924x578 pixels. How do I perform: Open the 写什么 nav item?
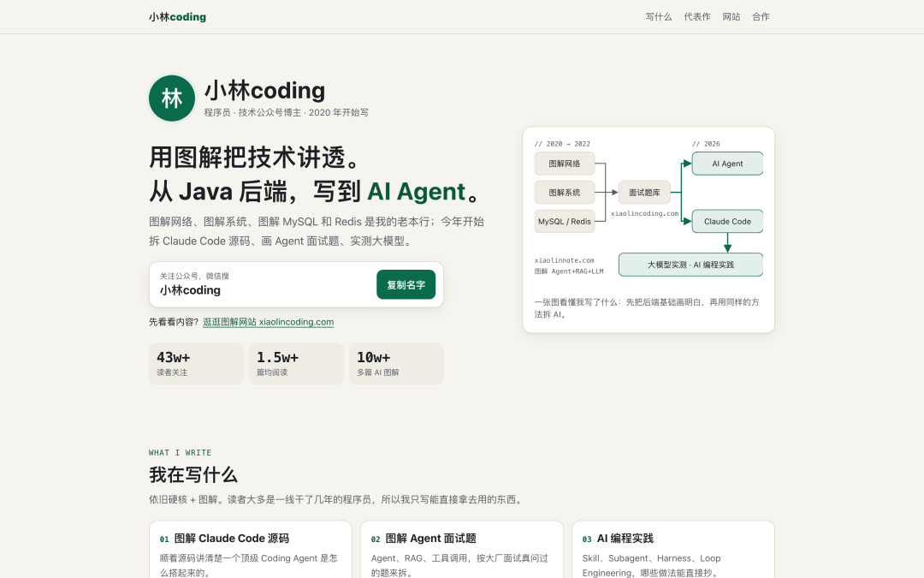658,17
